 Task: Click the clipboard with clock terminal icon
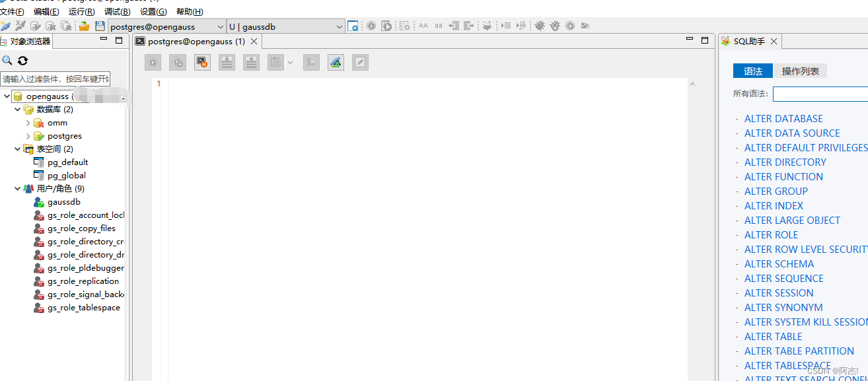(x=275, y=63)
